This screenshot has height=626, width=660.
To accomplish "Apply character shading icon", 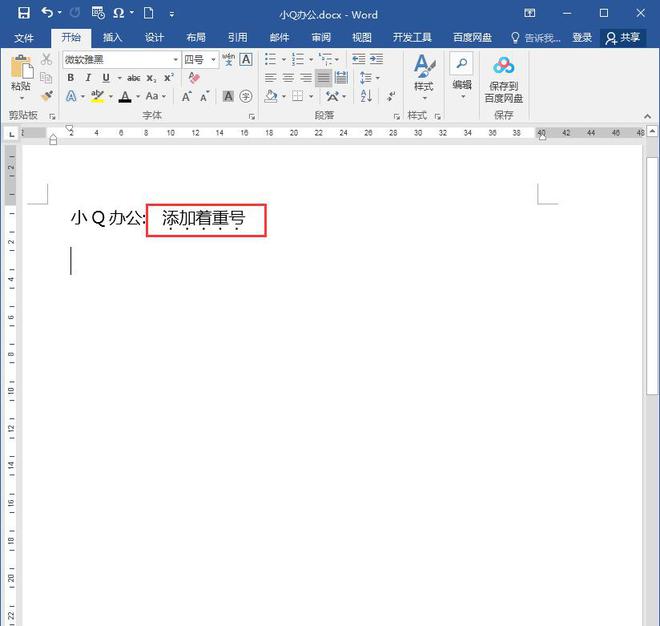I will (228, 96).
